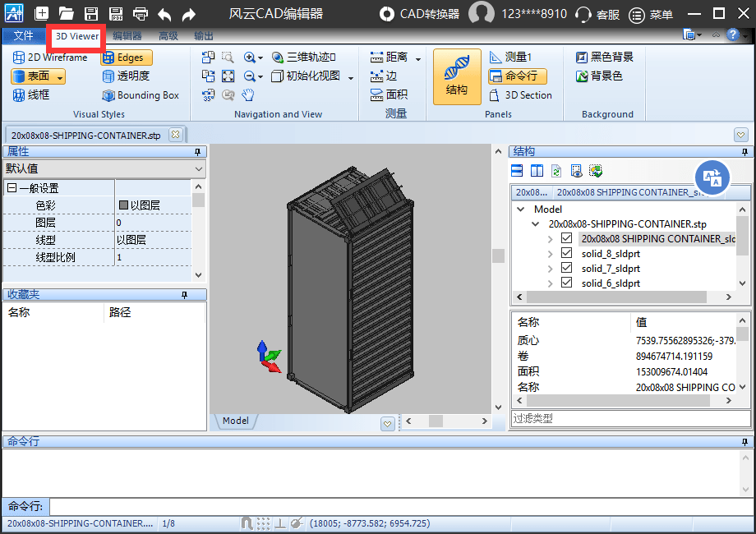The width and height of the screenshot is (756, 534).
Task: Open a file with the folder icon
Action: point(66,13)
